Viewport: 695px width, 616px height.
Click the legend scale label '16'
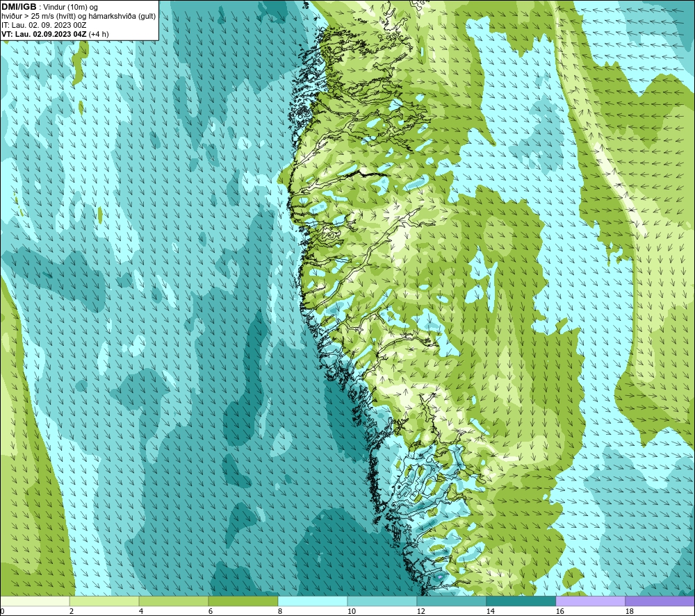coord(559,612)
